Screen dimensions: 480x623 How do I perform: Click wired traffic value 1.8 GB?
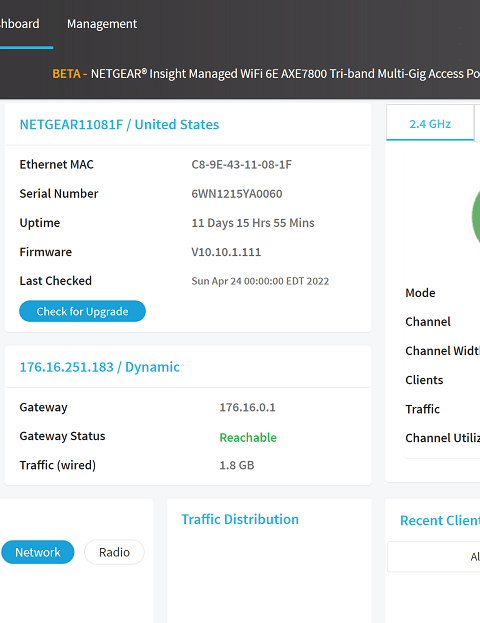pos(237,465)
